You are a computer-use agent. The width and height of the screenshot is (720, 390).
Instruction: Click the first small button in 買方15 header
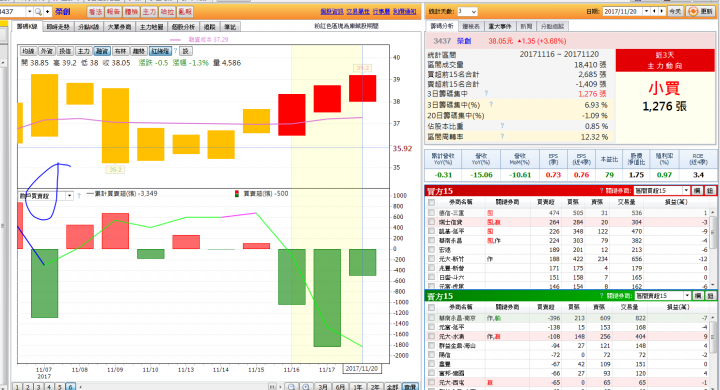[x=697, y=191]
